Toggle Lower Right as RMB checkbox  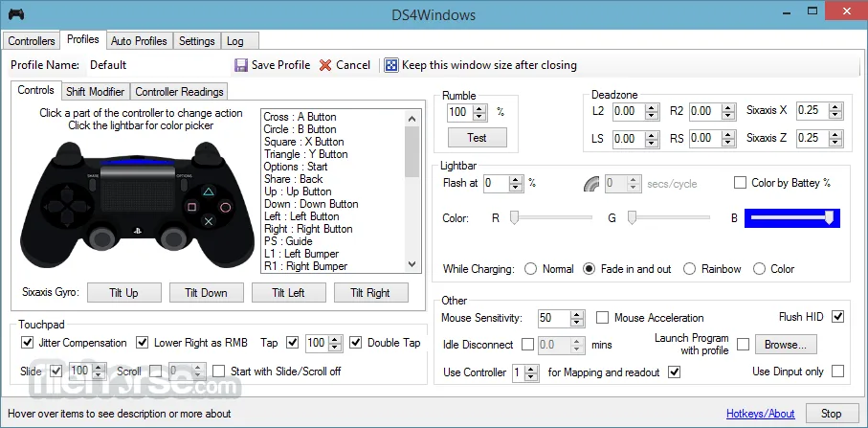[143, 343]
